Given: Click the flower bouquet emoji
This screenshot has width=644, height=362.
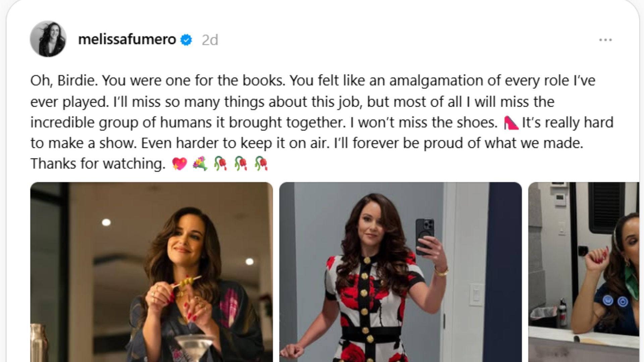Looking at the screenshot, I should 200,164.
